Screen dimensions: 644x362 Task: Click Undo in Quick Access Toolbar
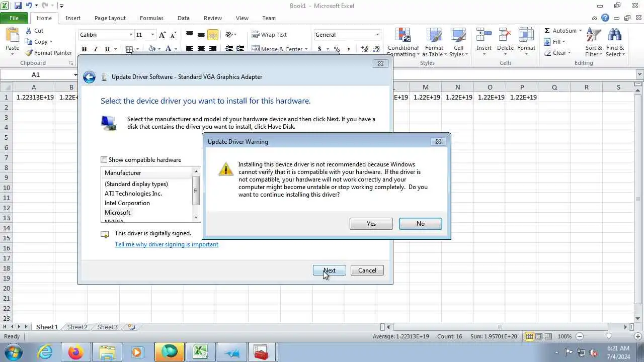coord(29,6)
